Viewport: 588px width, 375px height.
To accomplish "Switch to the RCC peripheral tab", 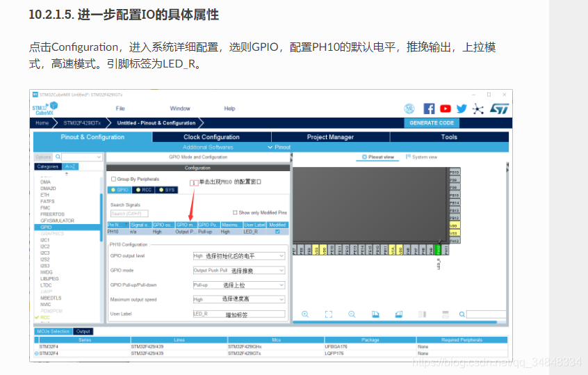I will [144, 190].
